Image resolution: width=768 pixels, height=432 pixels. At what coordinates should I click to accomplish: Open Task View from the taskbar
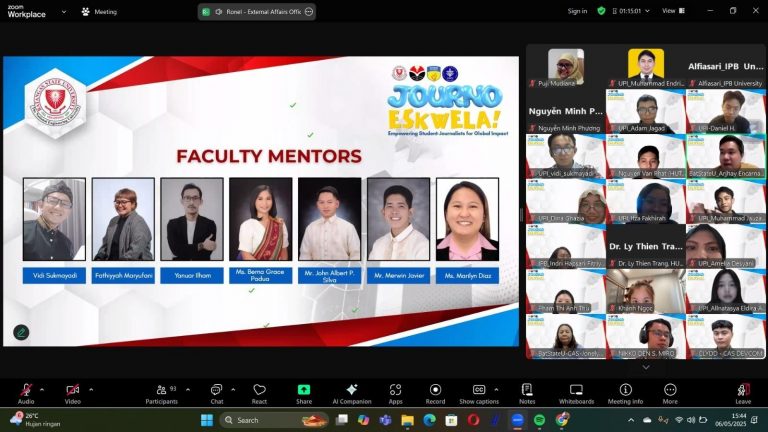(342, 420)
